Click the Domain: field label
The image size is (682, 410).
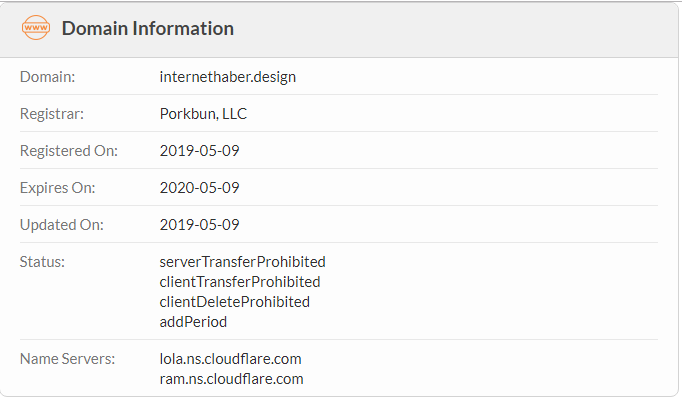pyautogui.click(x=47, y=77)
